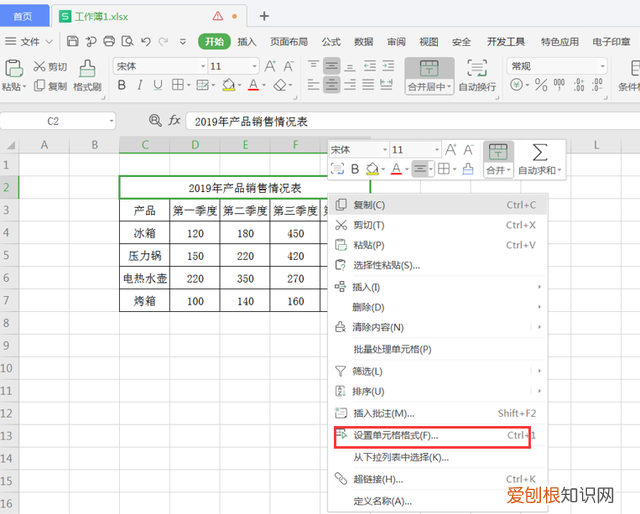Toggle Italic in the ribbon
Image resolution: width=640 pixels, height=514 pixels.
(140, 85)
